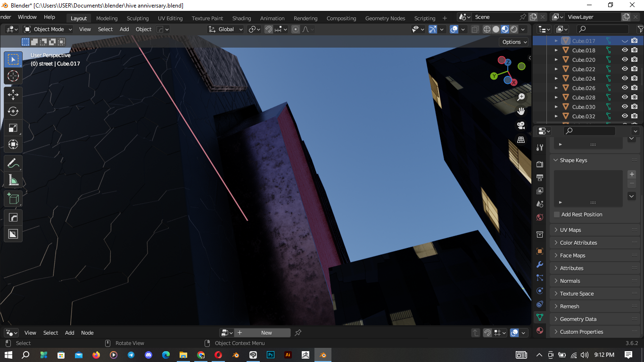Screen dimensions: 644x362
Task: Select the Annotate tool
Action: (13, 164)
